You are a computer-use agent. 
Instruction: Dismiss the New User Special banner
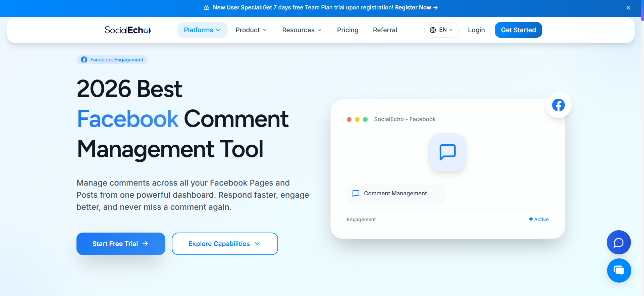(x=628, y=8)
